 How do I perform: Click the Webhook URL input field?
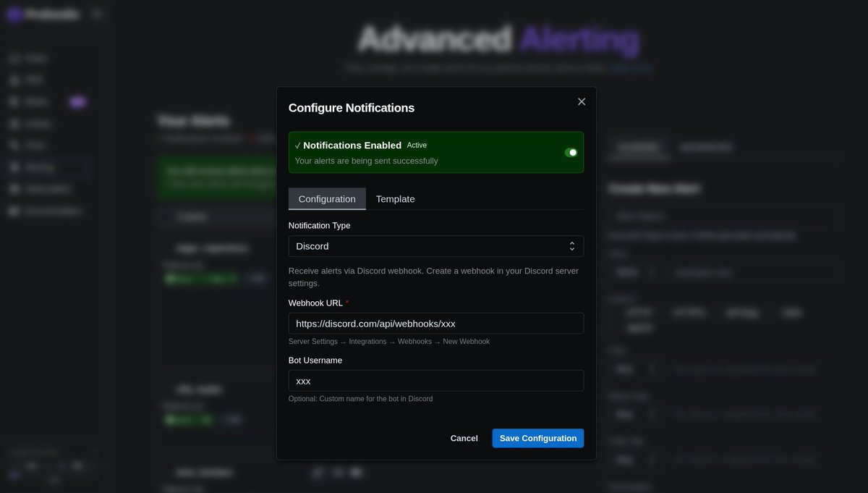(x=436, y=324)
